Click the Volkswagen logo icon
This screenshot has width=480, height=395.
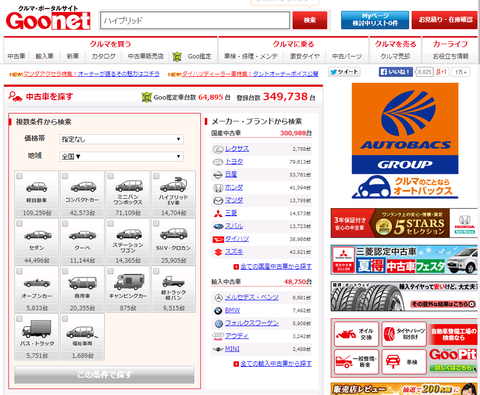[218, 323]
